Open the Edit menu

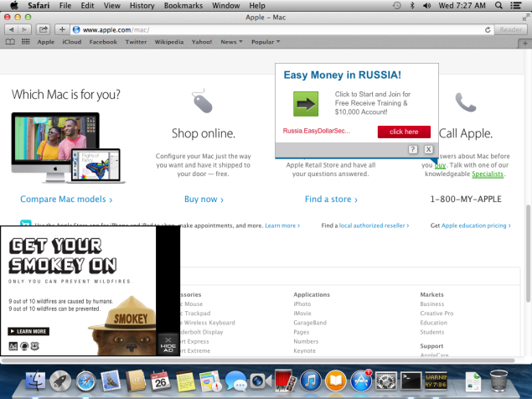click(87, 5)
